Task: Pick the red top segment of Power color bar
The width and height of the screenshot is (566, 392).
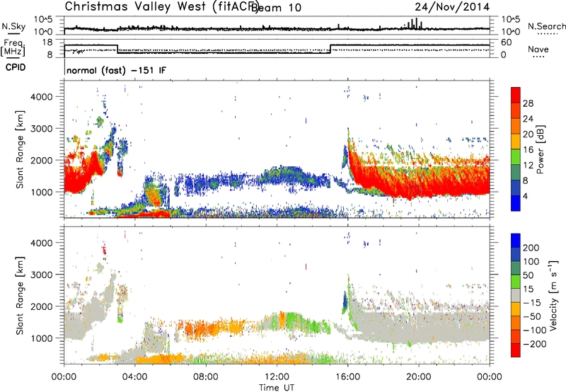Action: [x=516, y=96]
